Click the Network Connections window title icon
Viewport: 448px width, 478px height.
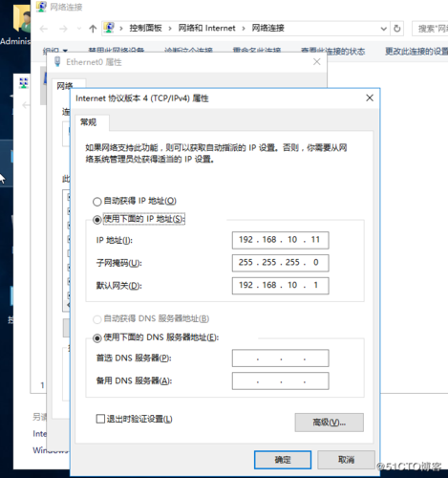[41, 7]
